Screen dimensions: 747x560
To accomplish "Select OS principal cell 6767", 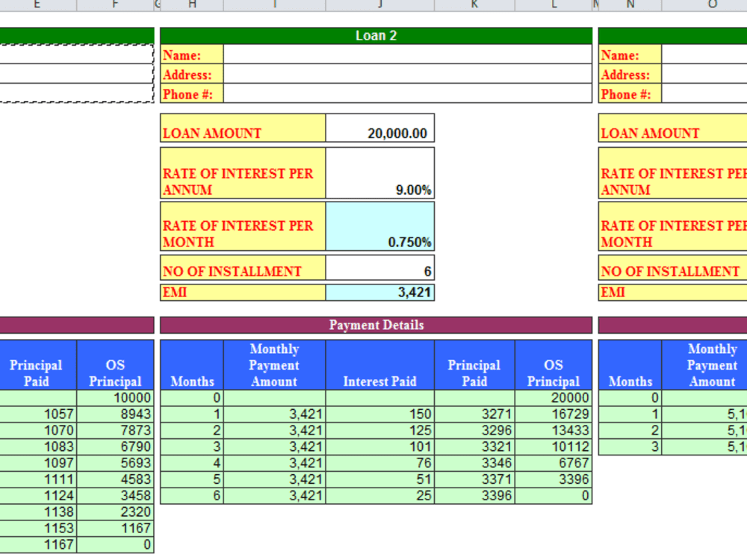I will pyautogui.click(x=554, y=463).
